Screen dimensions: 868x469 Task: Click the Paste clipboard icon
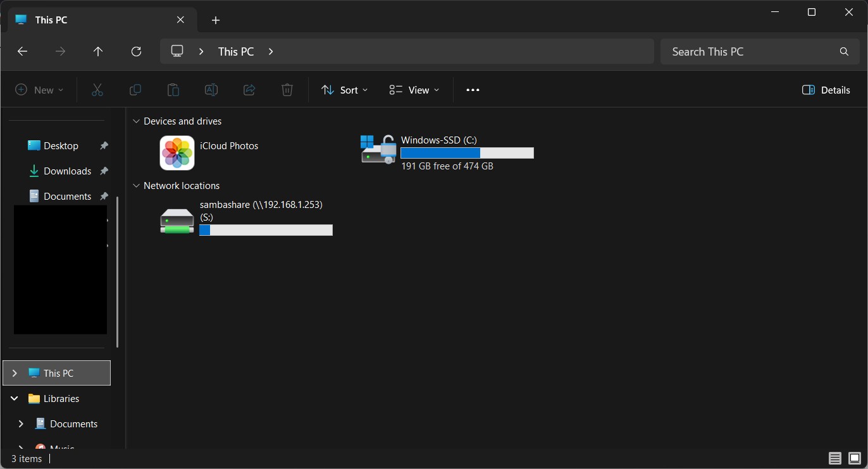(x=173, y=90)
